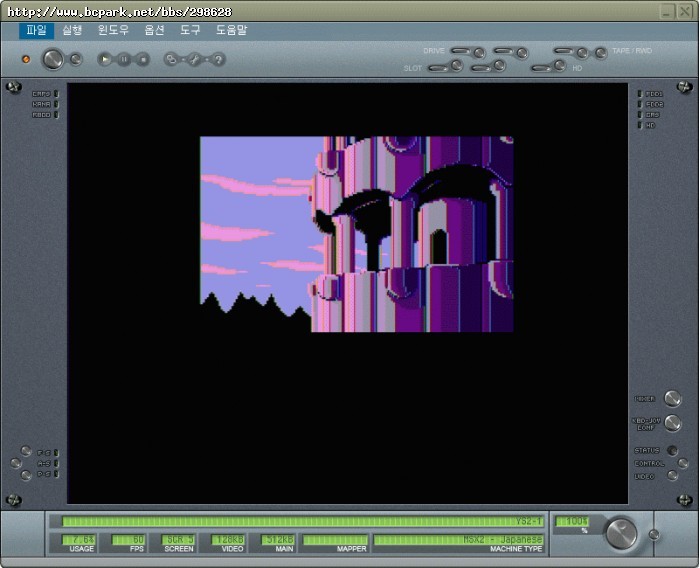Click the 60 FPS readout
700x568 pixels.
tap(128, 540)
